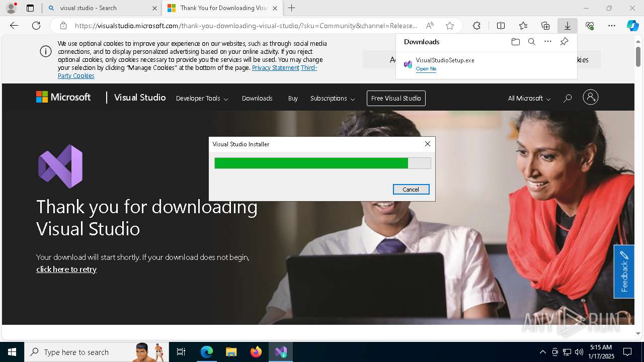
Task: Open Firefox from the taskbar
Action: point(256,352)
